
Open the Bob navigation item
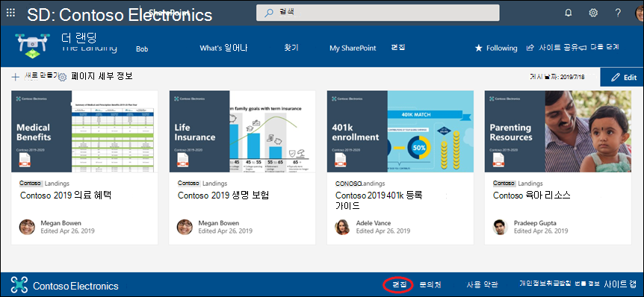[x=142, y=49]
